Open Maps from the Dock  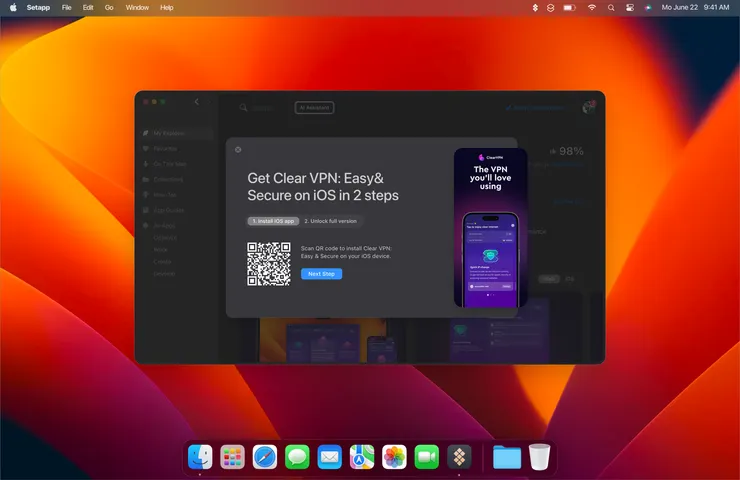(362, 457)
